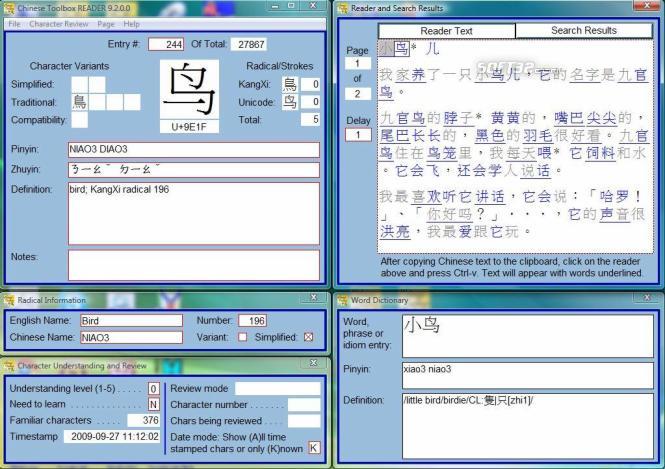Click the underlined word 黑色 in reader text

click(490, 136)
